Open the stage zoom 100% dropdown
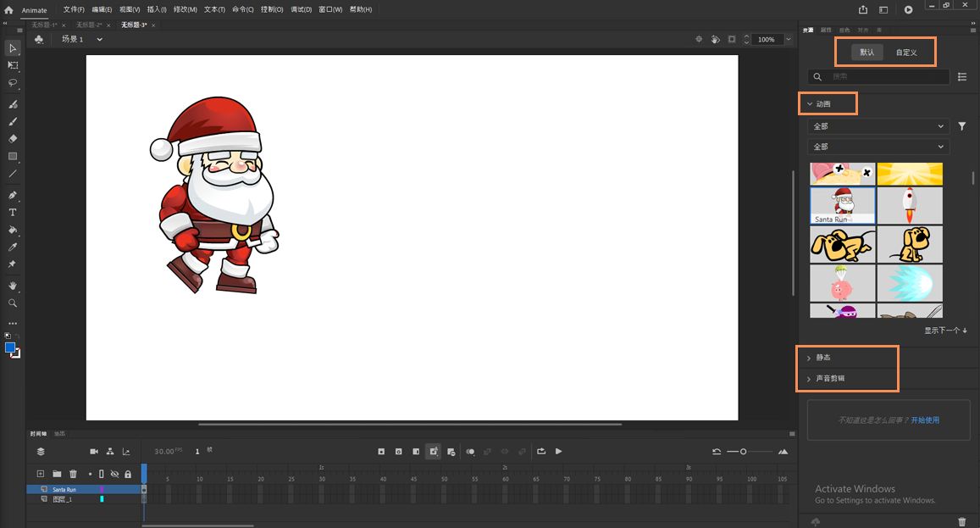The width and height of the screenshot is (980, 528). 788,40
